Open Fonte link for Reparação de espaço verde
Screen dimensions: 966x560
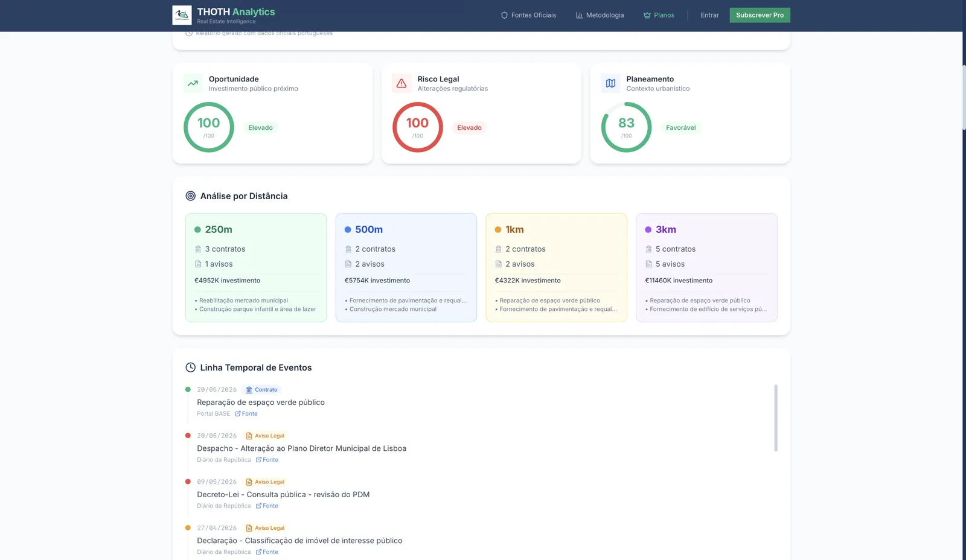click(x=246, y=414)
